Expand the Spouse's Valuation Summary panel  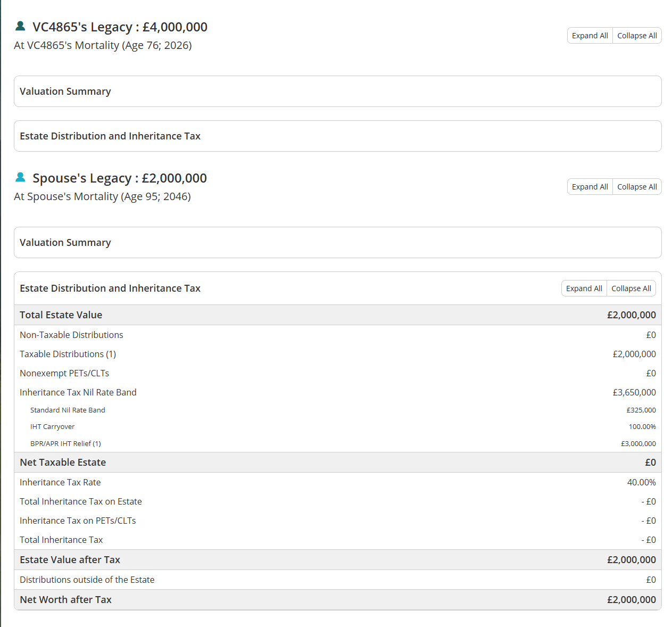(65, 243)
